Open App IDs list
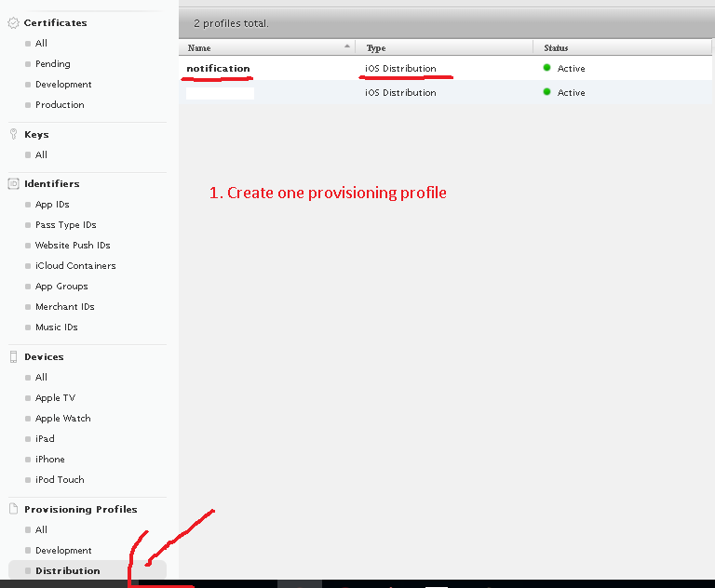The width and height of the screenshot is (715, 588). pyautogui.click(x=52, y=204)
